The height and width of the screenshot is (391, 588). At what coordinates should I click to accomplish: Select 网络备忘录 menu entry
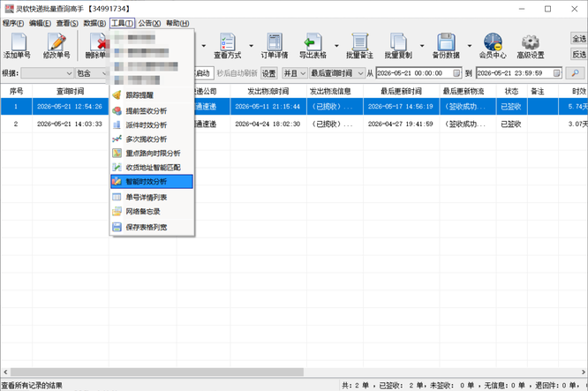tap(152, 212)
